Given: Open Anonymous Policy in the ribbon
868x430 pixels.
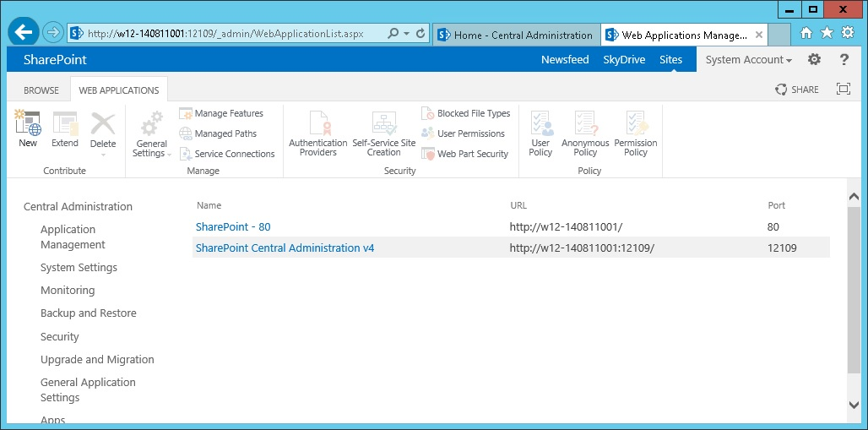Looking at the screenshot, I should [585, 125].
